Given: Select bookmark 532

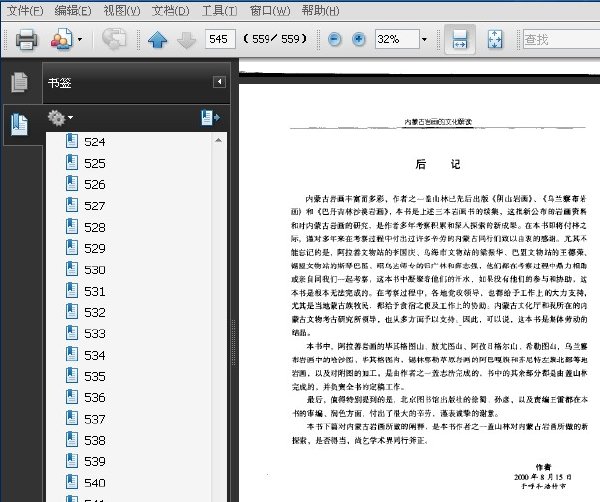Looking at the screenshot, I should pos(95,312).
